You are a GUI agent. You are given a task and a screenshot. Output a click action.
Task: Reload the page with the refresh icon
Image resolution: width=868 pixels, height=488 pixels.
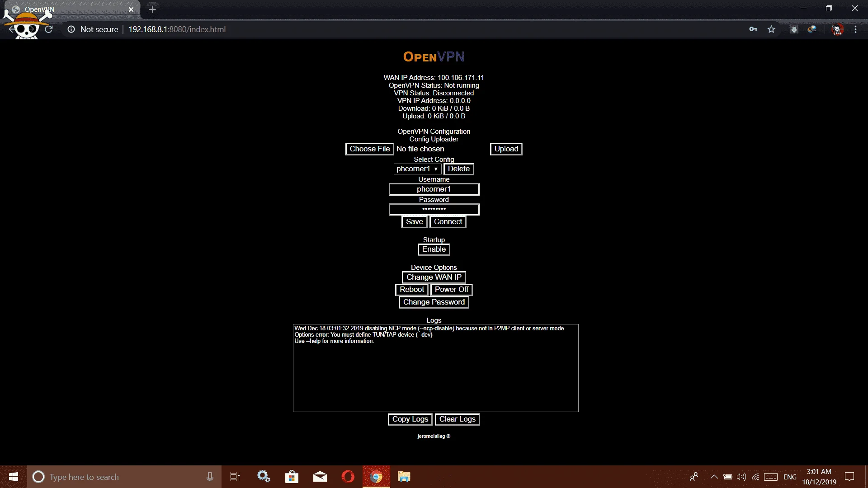[x=49, y=29]
